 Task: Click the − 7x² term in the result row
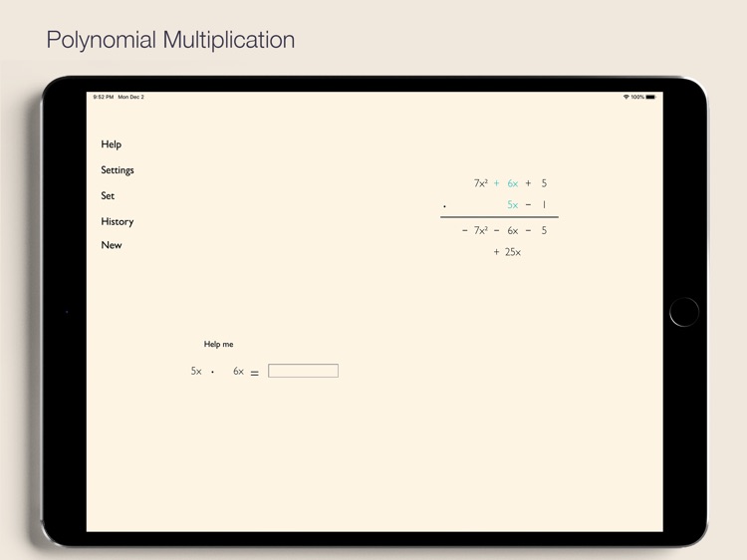(474, 230)
